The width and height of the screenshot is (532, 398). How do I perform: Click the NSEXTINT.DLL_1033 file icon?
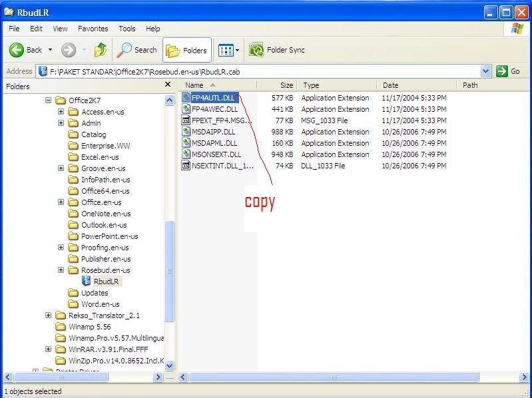(186, 166)
